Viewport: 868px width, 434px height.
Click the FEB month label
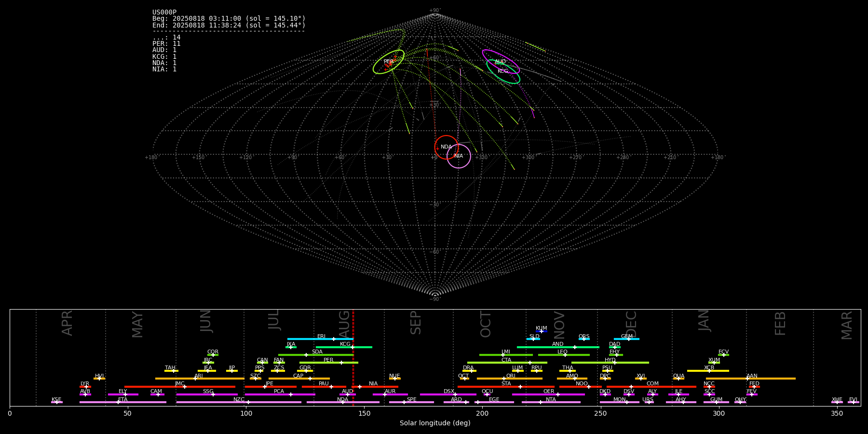click(x=780, y=324)
